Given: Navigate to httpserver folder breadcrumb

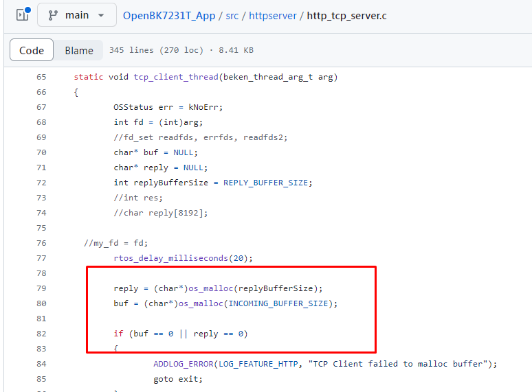Looking at the screenshot, I should [x=273, y=16].
